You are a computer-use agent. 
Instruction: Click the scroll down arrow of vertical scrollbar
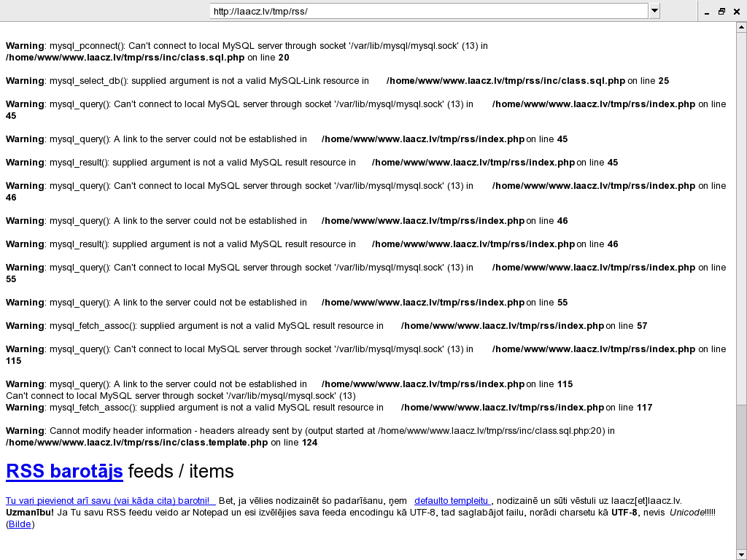[x=741, y=554]
